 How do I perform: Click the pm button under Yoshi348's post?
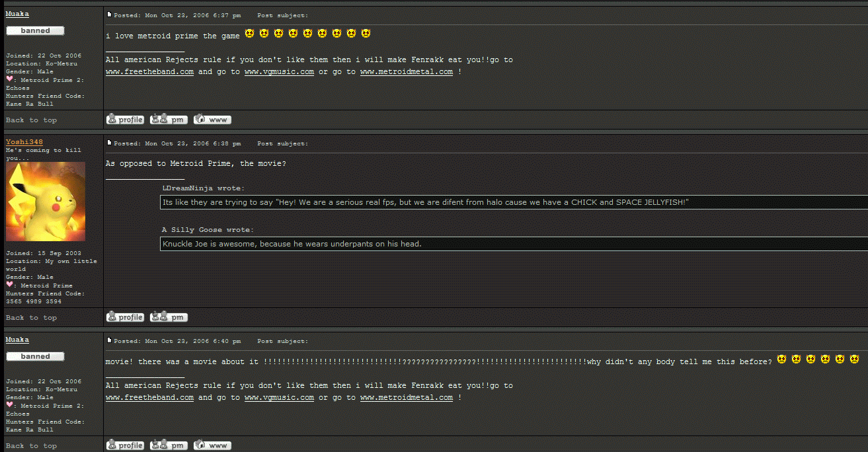[x=169, y=317]
